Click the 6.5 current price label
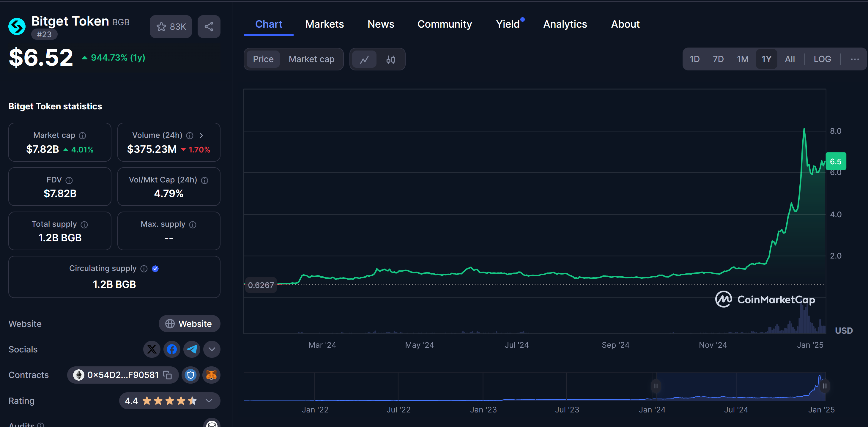The image size is (868, 427). click(836, 161)
